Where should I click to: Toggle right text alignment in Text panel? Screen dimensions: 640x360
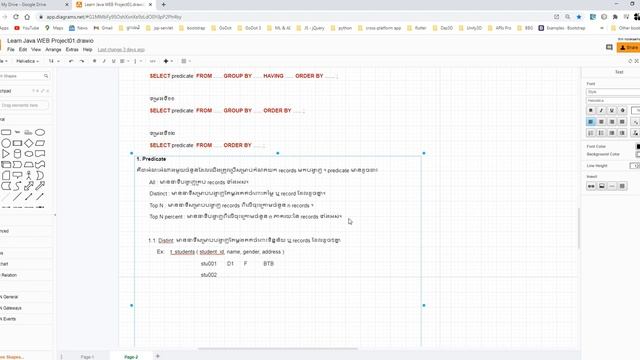pos(612,122)
